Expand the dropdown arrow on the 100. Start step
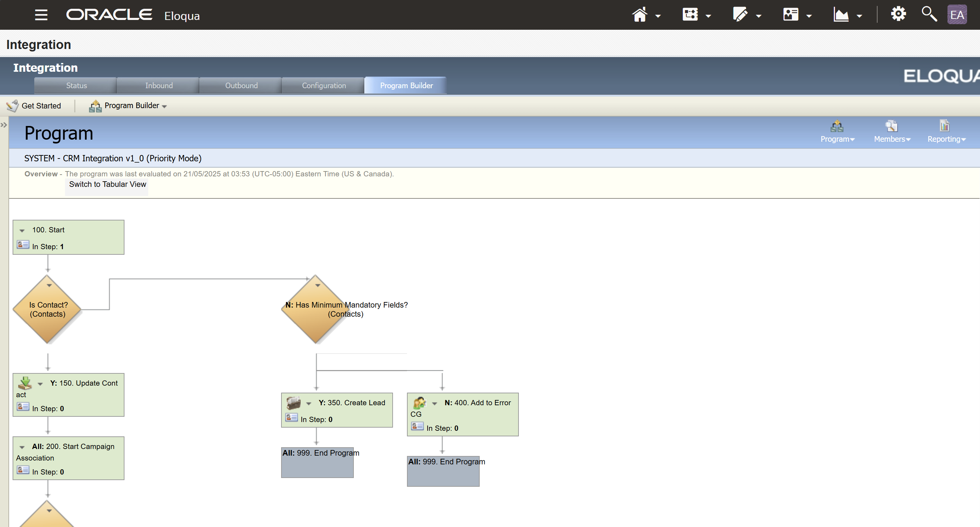 [22, 230]
